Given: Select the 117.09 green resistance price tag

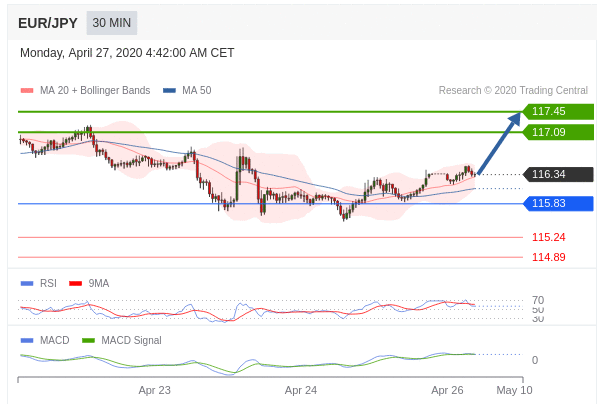Looking at the screenshot, I should click(558, 132).
